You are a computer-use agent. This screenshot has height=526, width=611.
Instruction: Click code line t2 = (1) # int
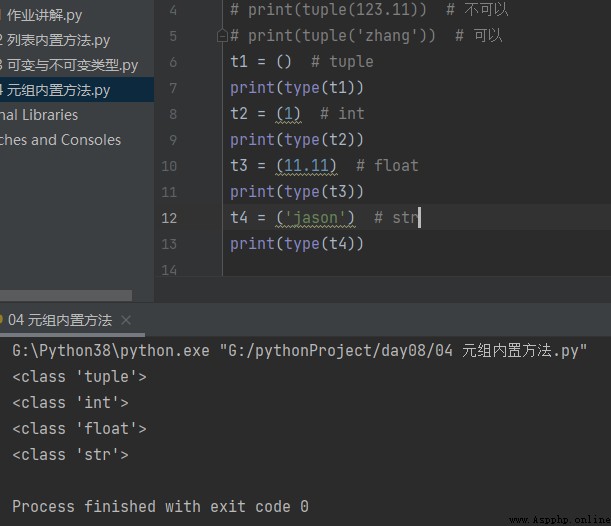click(297, 114)
